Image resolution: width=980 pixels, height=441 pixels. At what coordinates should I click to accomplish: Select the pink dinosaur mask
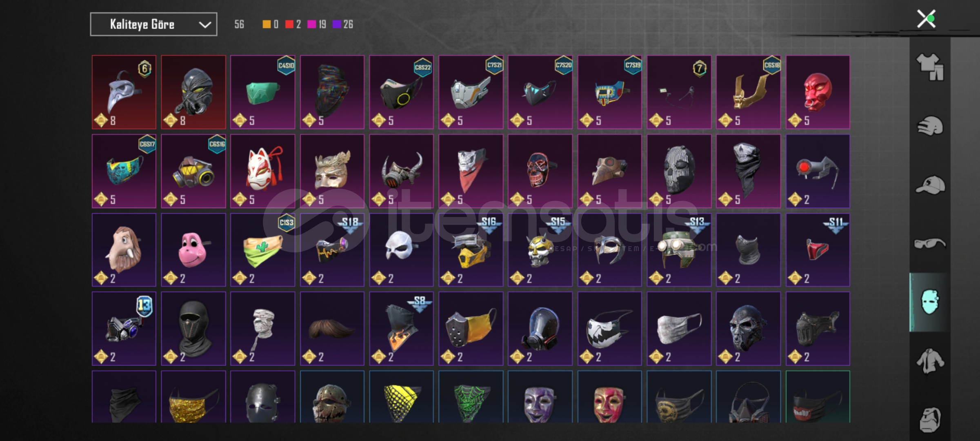coord(193,250)
